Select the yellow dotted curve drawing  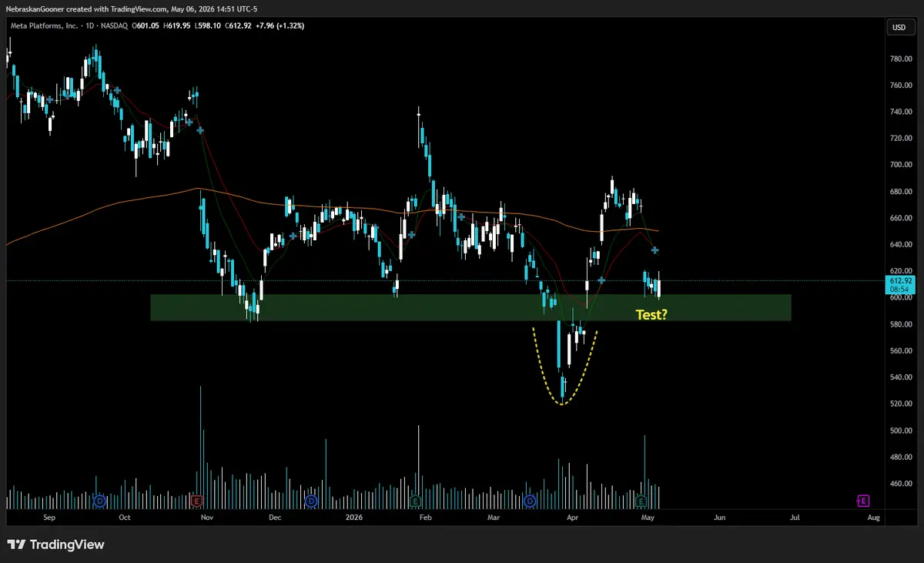pyautogui.click(x=565, y=367)
